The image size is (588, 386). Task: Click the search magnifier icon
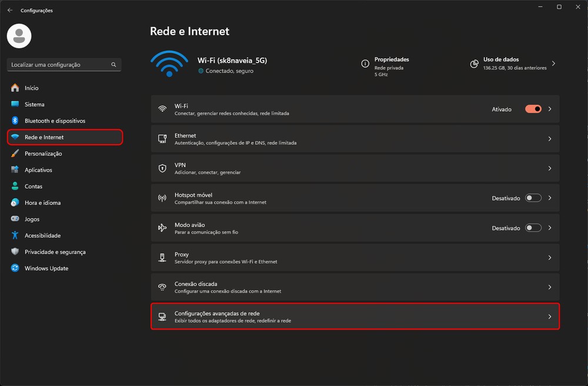(x=113, y=65)
